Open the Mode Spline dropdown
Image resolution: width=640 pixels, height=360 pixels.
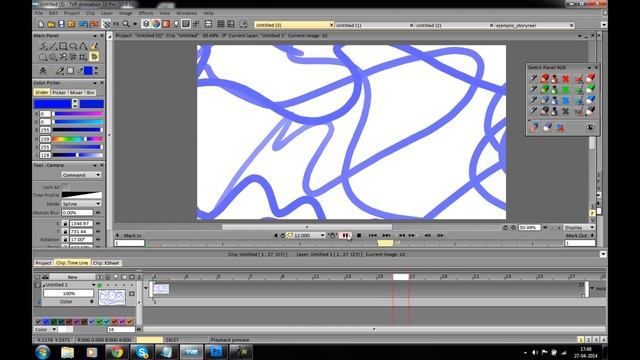coord(81,203)
